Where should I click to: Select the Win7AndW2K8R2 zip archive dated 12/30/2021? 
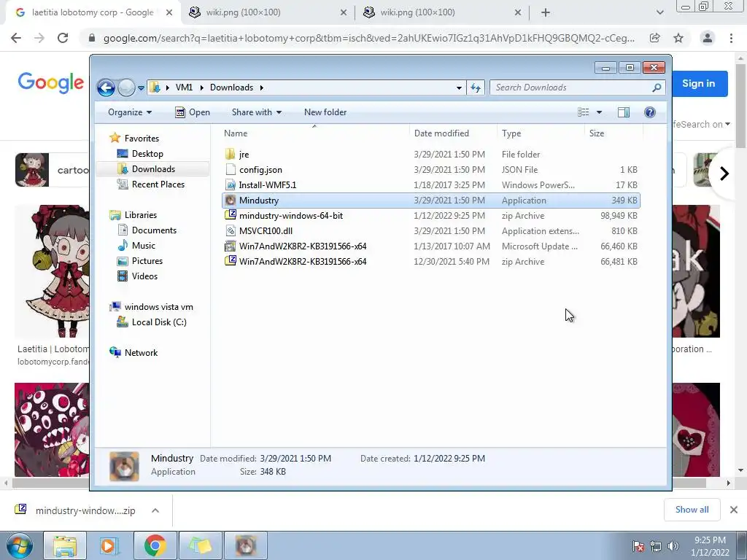pos(430,262)
